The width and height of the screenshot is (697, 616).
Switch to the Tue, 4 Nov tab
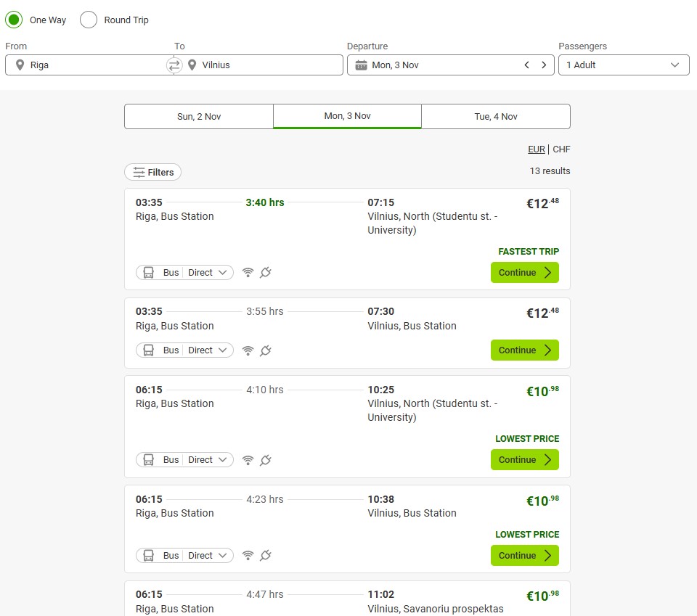[x=496, y=117]
